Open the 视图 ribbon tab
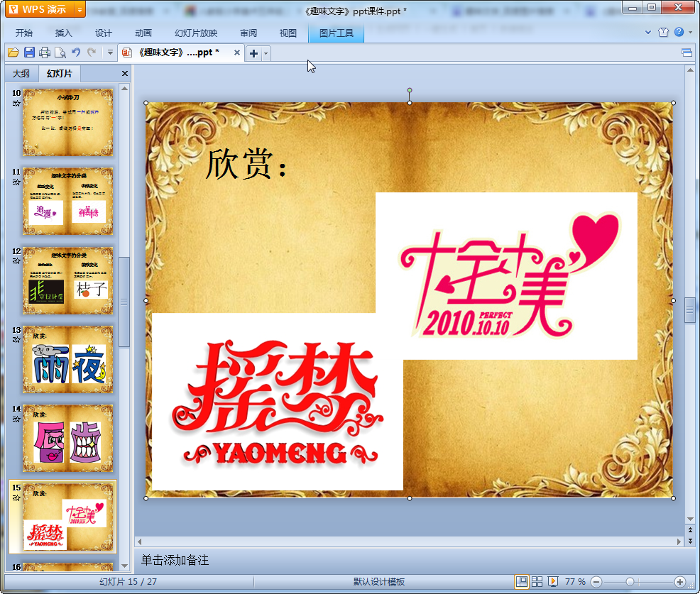Viewport: 700px width, 594px height. pos(288,33)
